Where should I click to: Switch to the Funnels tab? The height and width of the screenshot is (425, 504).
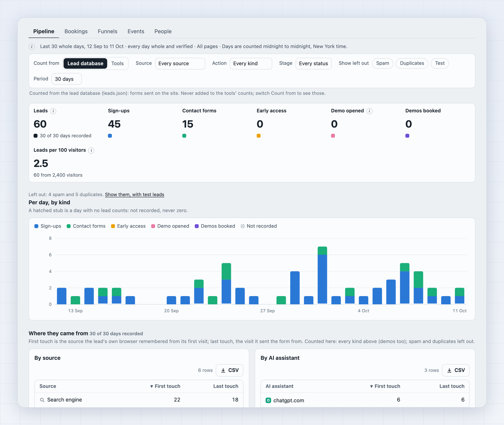(107, 32)
